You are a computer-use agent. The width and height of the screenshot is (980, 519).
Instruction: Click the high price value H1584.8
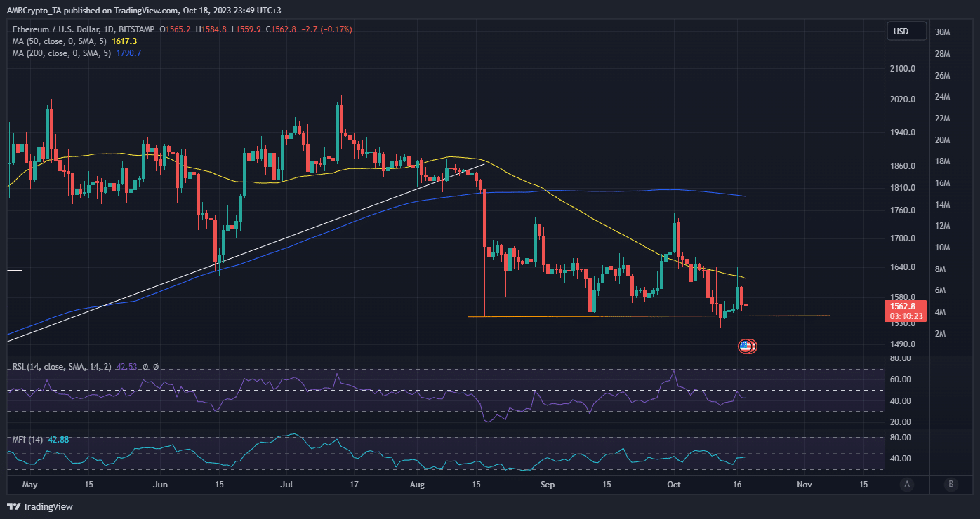point(213,29)
